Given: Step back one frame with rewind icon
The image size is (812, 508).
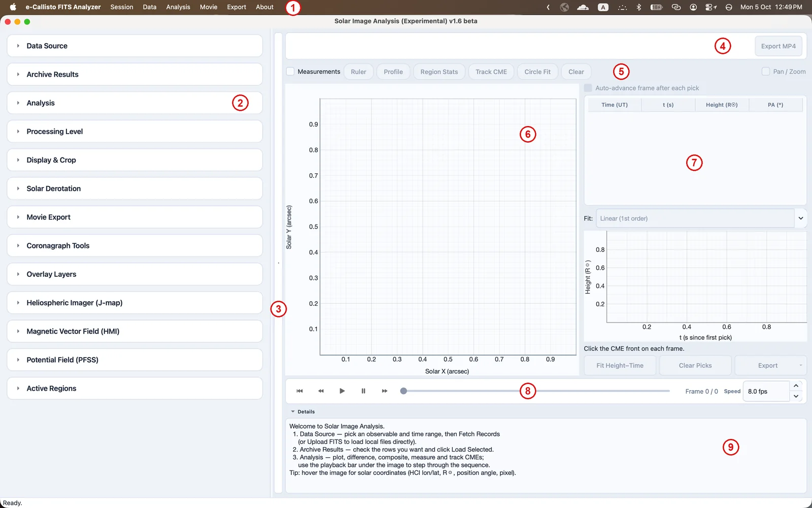Looking at the screenshot, I should pos(321,391).
